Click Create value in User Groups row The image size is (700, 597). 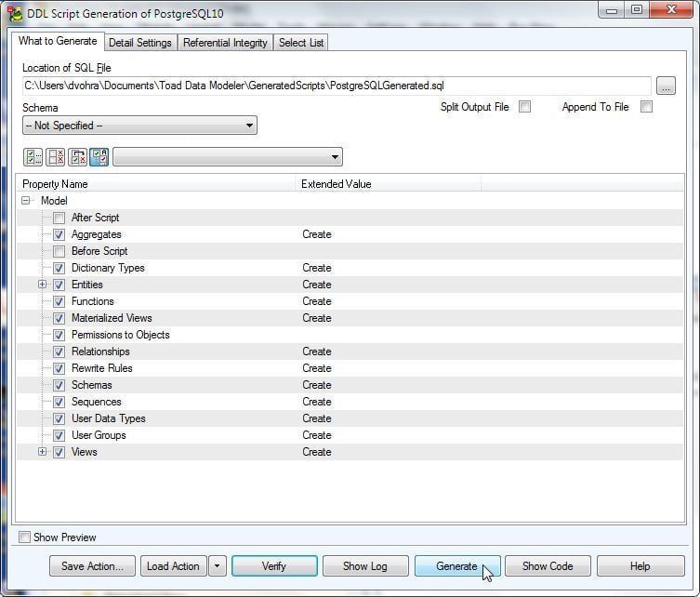(316, 435)
